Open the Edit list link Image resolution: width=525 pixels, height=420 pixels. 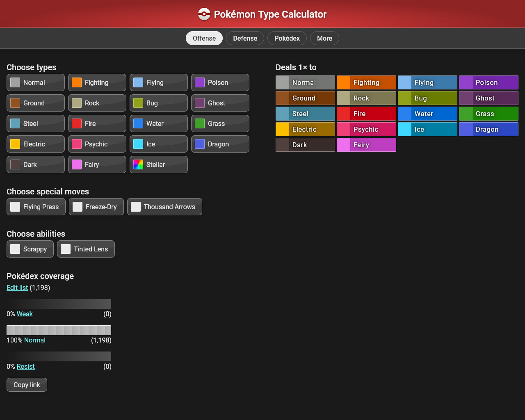(17, 288)
